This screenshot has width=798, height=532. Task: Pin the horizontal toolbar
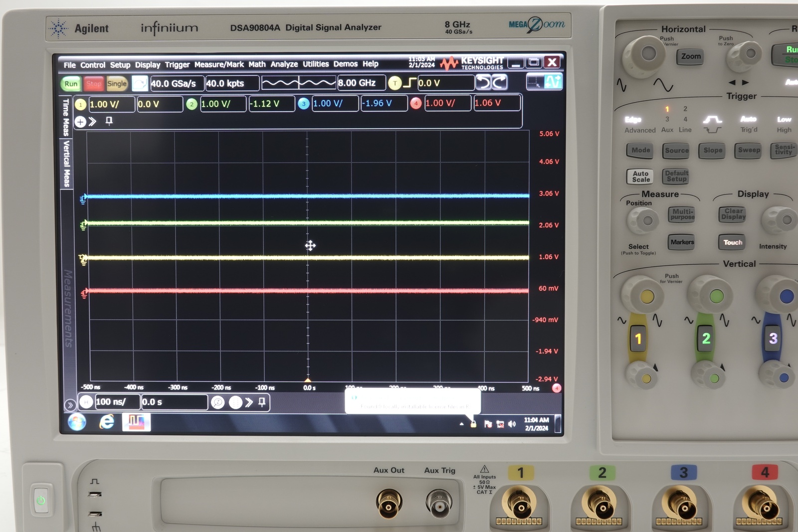click(262, 402)
